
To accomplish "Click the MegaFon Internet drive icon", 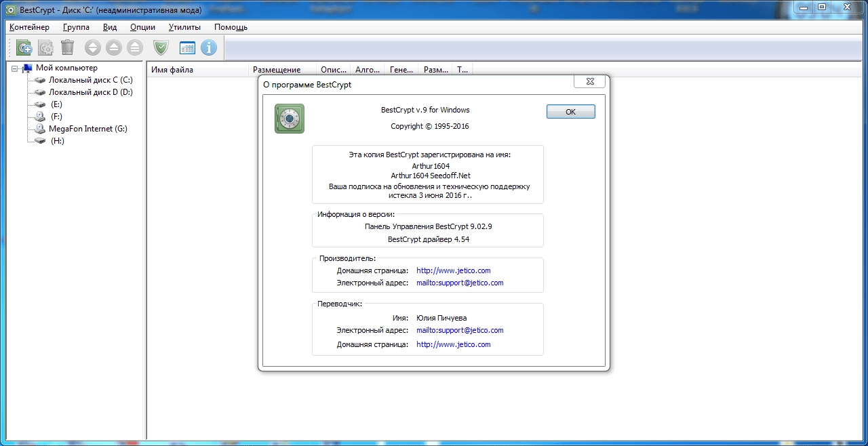I will pos(40,129).
